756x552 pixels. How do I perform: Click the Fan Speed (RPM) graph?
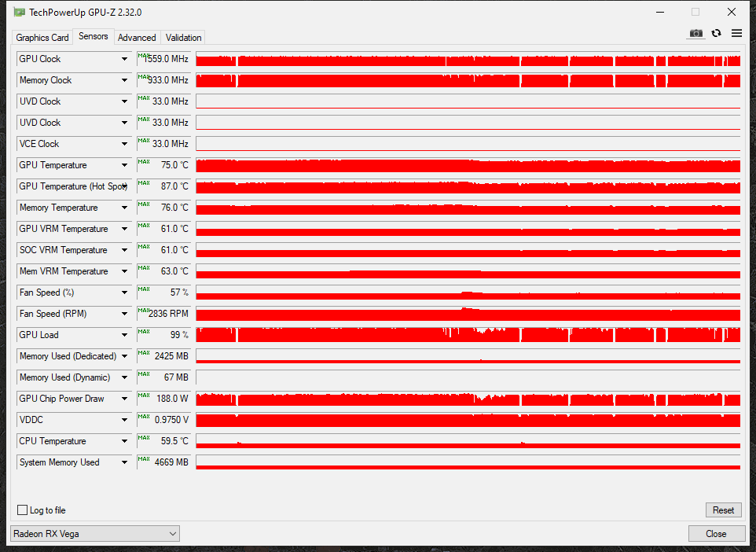(468, 314)
